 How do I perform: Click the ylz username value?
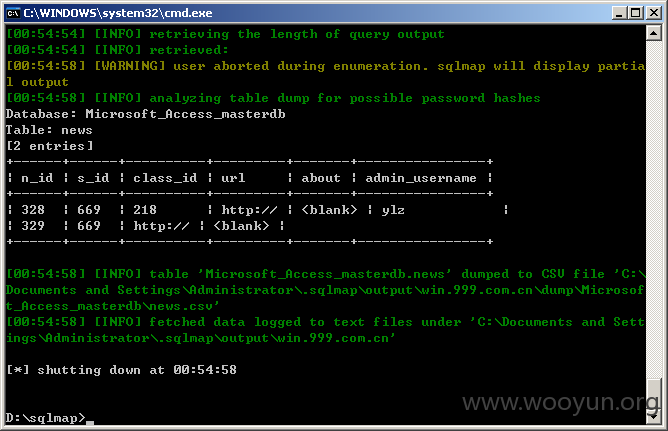point(393,210)
